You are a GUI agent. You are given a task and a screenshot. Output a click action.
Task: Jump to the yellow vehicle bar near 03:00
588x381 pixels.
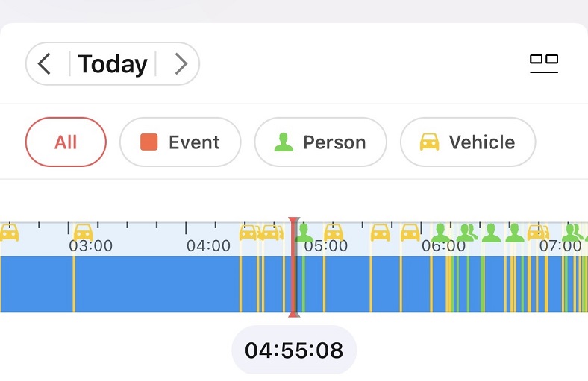(74, 284)
